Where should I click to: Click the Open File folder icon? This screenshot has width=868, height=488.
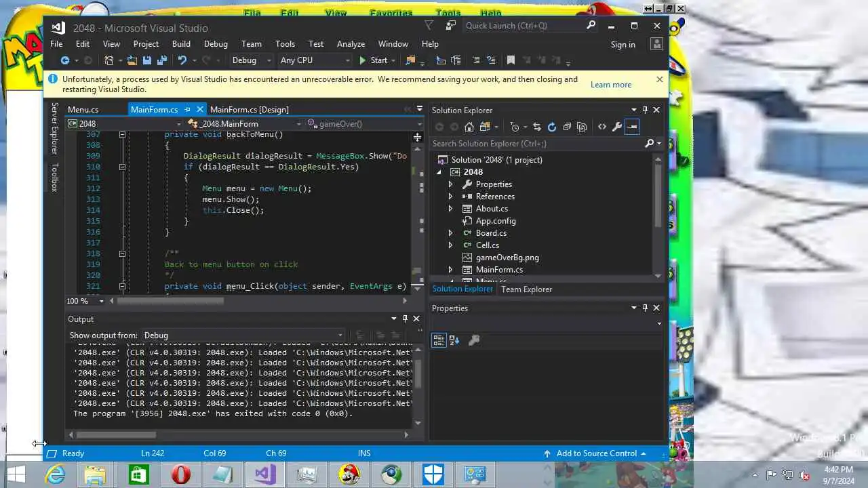(132, 60)
